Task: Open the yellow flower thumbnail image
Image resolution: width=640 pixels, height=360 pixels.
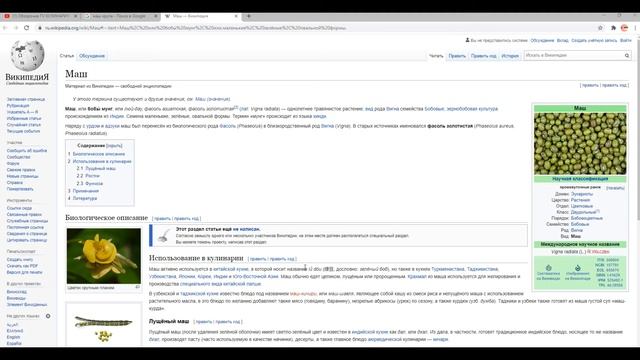Action: click(104, 256)
